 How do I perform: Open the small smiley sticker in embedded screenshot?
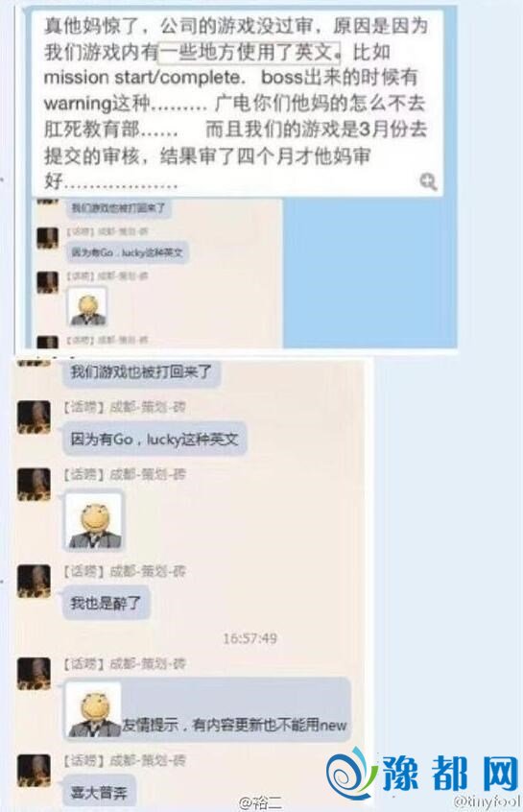[87, 306]
